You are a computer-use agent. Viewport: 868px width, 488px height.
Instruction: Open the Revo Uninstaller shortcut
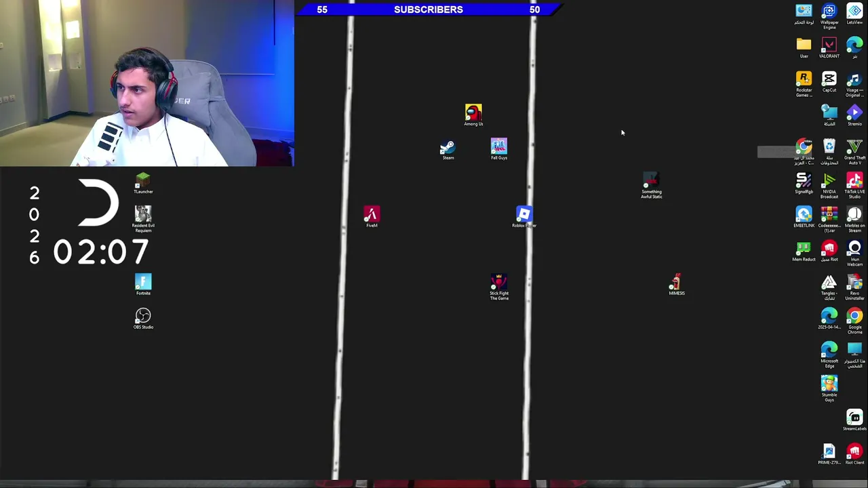pyautogui.click(x=854, y=287)
